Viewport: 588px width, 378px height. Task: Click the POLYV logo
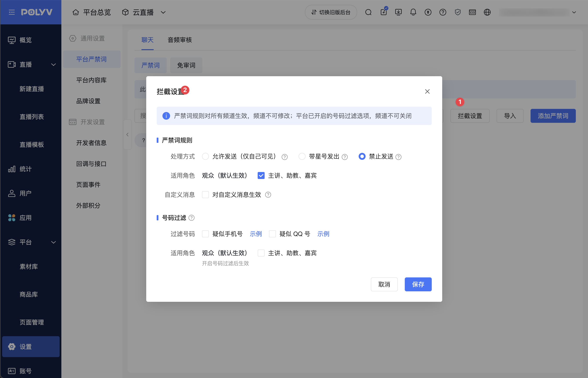37,12
